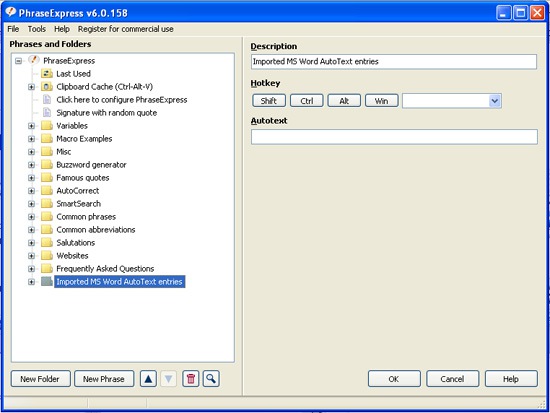The width and height of the screenshot is (550, 413).
Task: Select the 'Salutations' label
Action: coord(75,242)
